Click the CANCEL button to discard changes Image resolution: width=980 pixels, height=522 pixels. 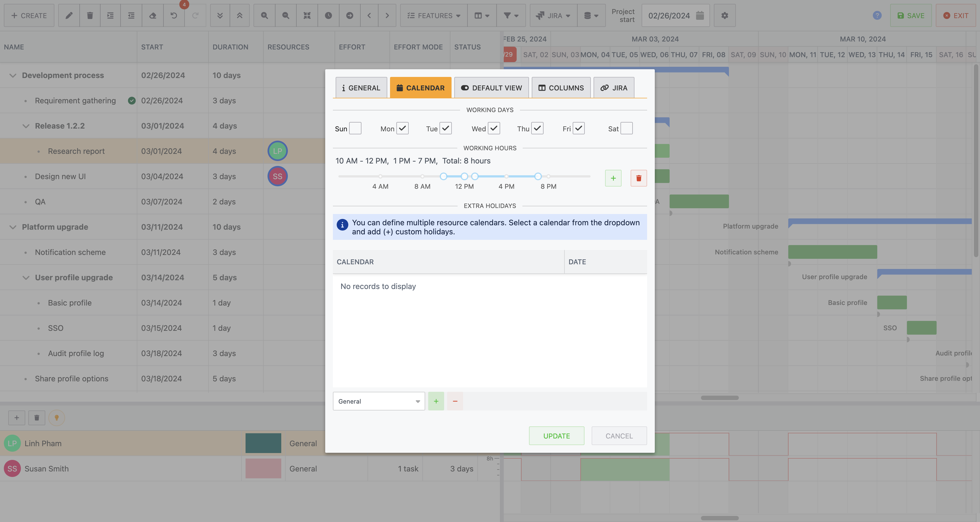(x=619, y=435)
